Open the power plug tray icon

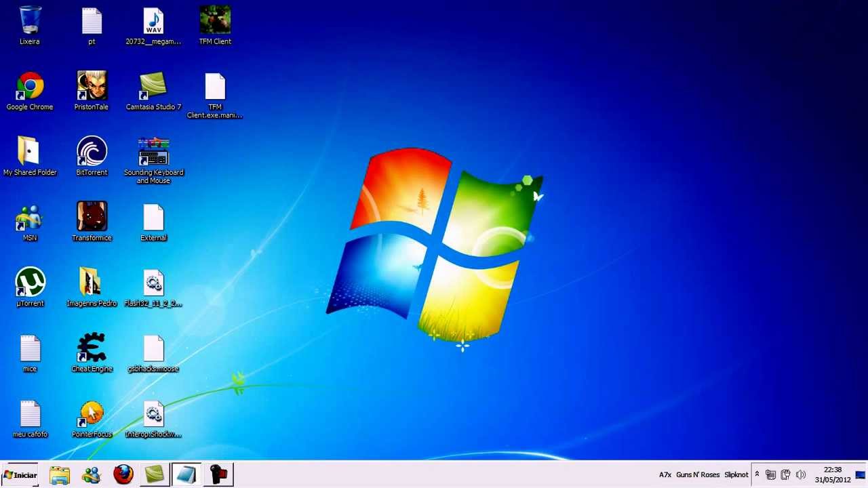pos(785,474)
